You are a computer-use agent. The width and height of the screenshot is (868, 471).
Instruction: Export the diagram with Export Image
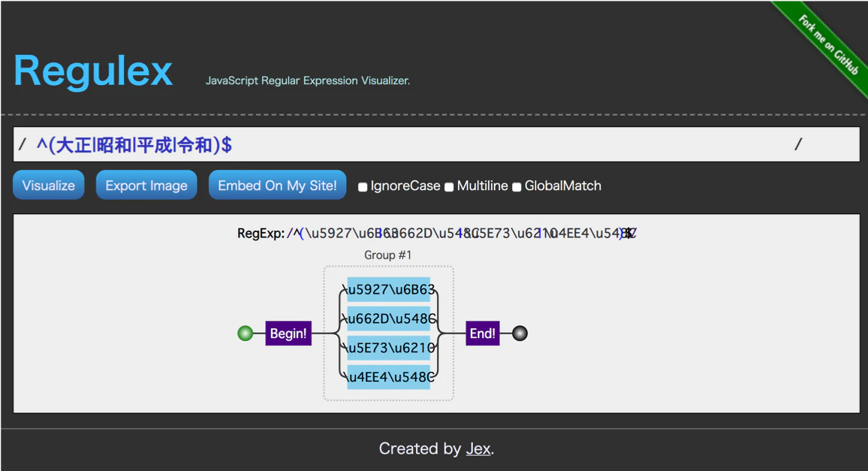click(146, 185)
